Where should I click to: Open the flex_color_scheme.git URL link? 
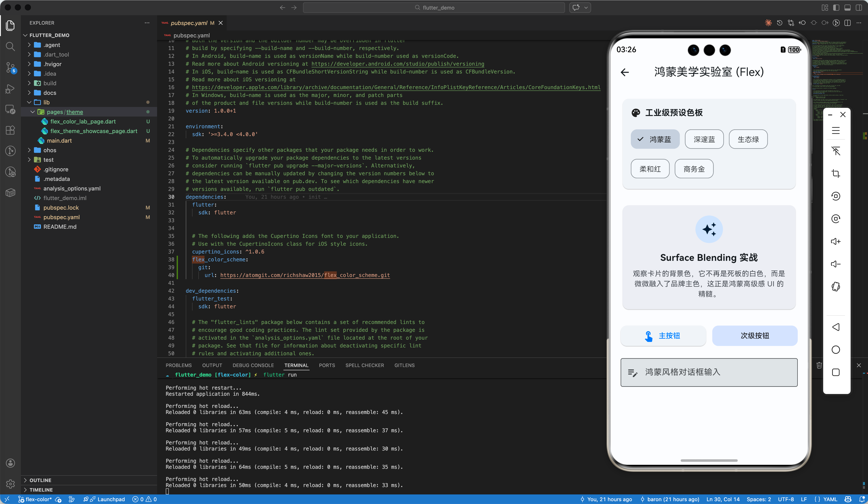pyautogui.click(x=305, y=275)
